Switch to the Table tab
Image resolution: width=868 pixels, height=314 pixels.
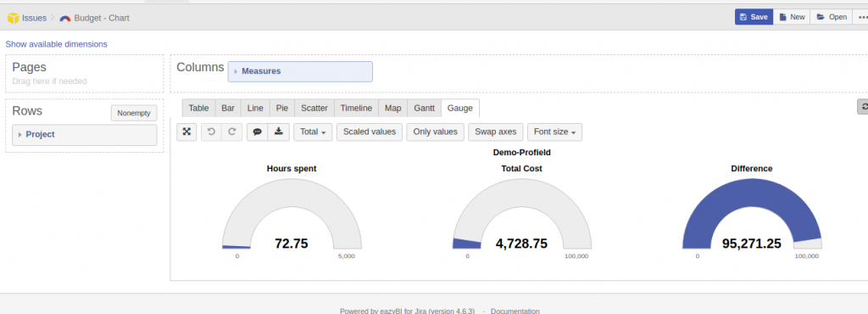tap(198, 108)
